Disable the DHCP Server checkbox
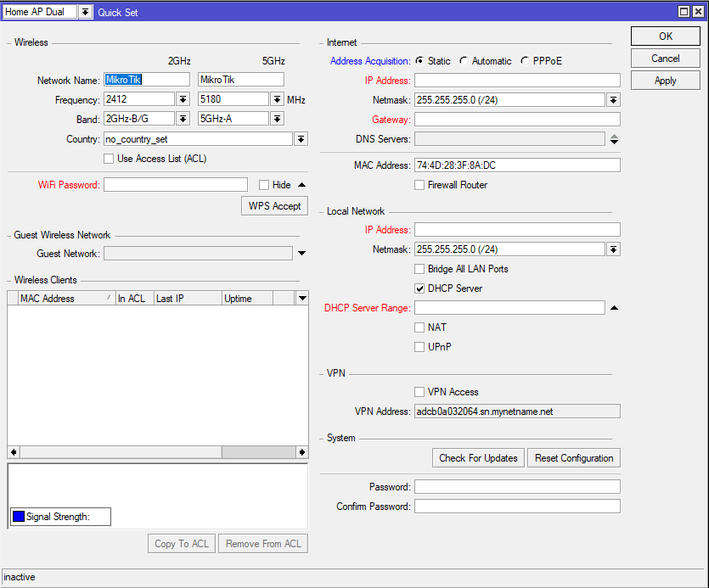Screen dimensions: 709x588 coord(419,288)
